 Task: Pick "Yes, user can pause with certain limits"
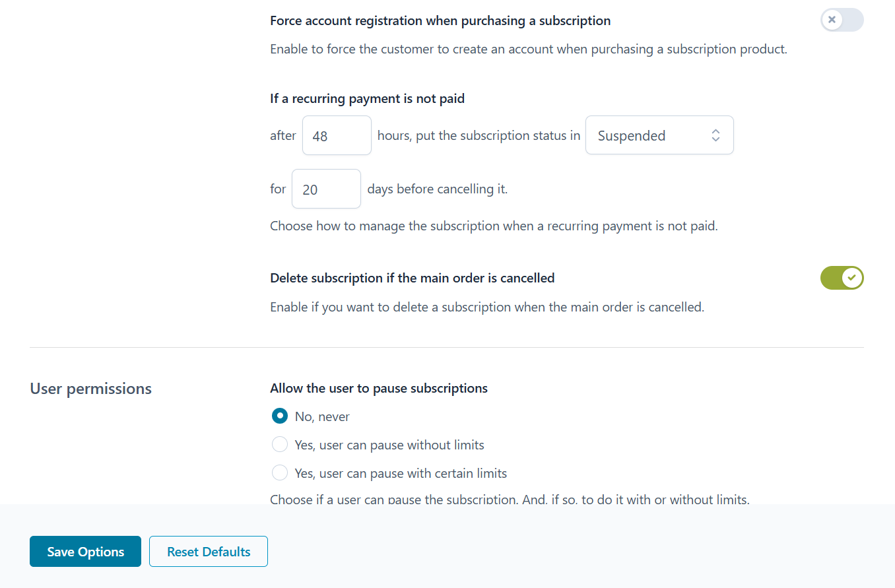click(x=280, y=473)
